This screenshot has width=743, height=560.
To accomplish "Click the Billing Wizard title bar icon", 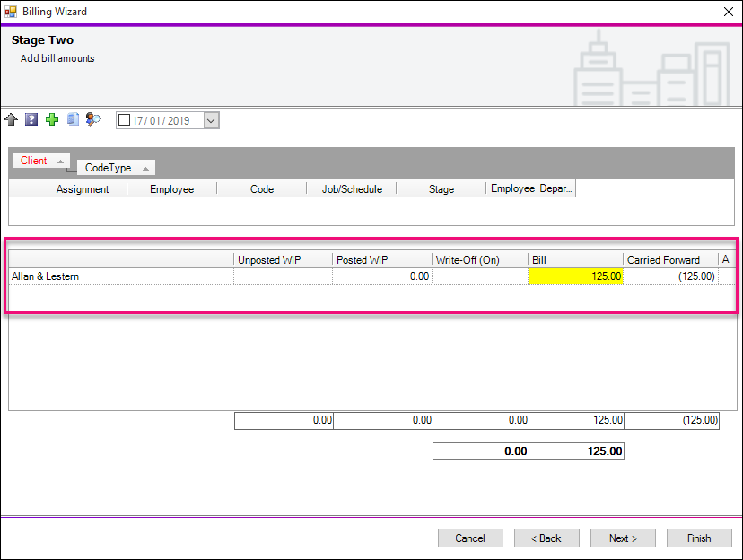I will 11,12.
